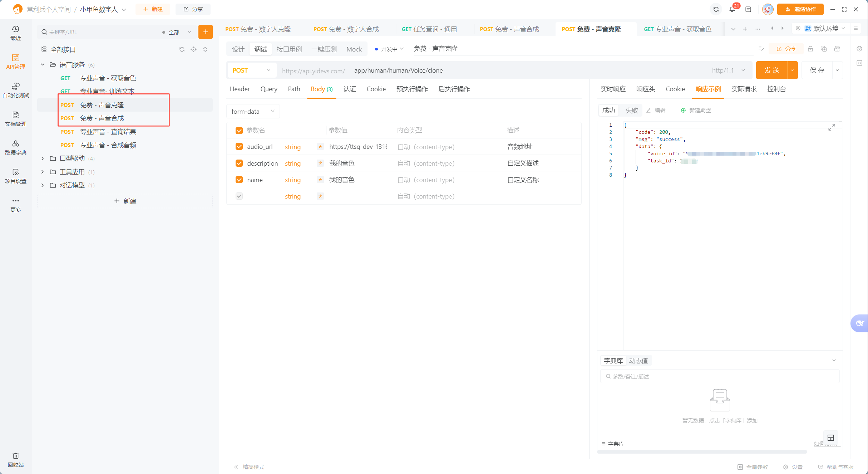Image resolution: width=868 pixels, height=474 pixels.
Task: Open 文档管理 in the sidebar
Action: click(15, 119)
